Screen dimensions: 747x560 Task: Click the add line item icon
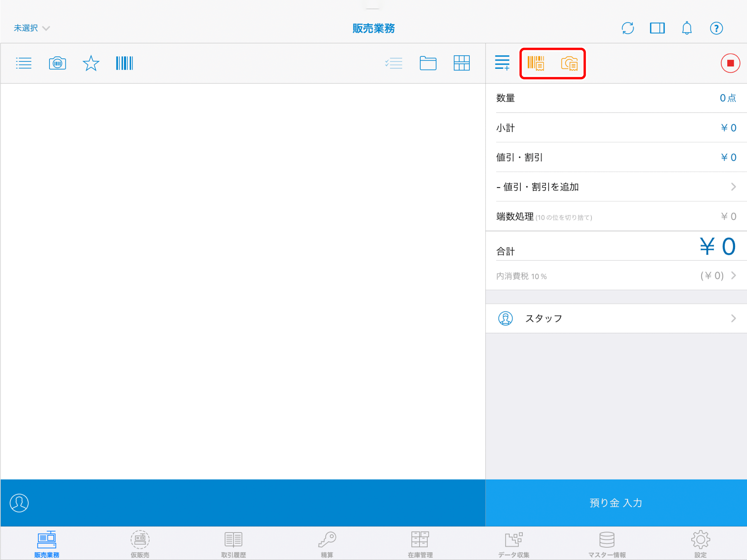coord(502,63)
